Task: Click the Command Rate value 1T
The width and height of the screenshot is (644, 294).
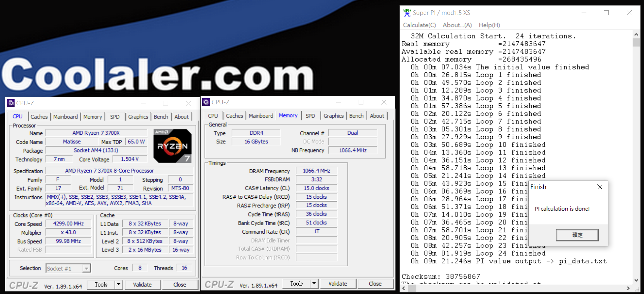Action: tap(316, 231)
